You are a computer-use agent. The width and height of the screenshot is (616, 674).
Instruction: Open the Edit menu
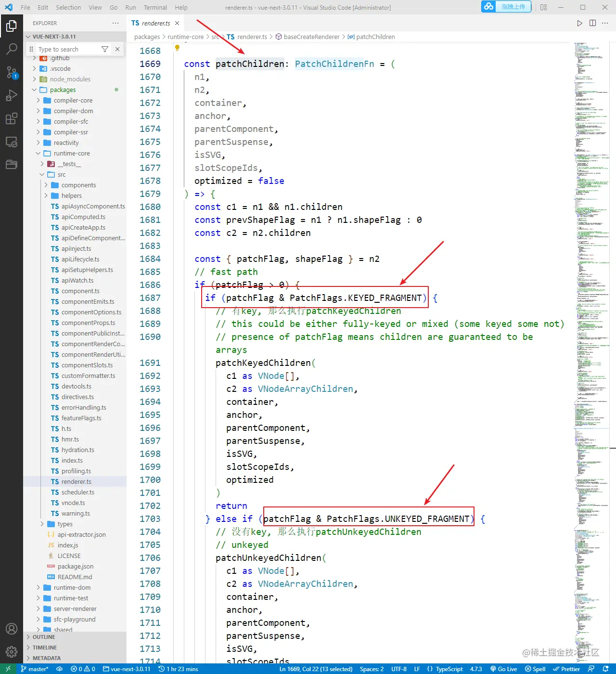tap(43, 7)
